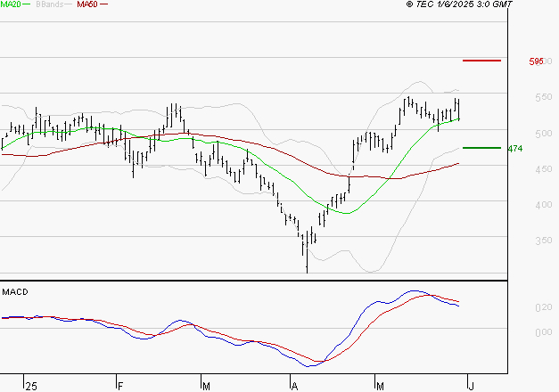This screenshot has height=392, width=559.
Task: Click the MA20 legend label
Action: point(11,4)
